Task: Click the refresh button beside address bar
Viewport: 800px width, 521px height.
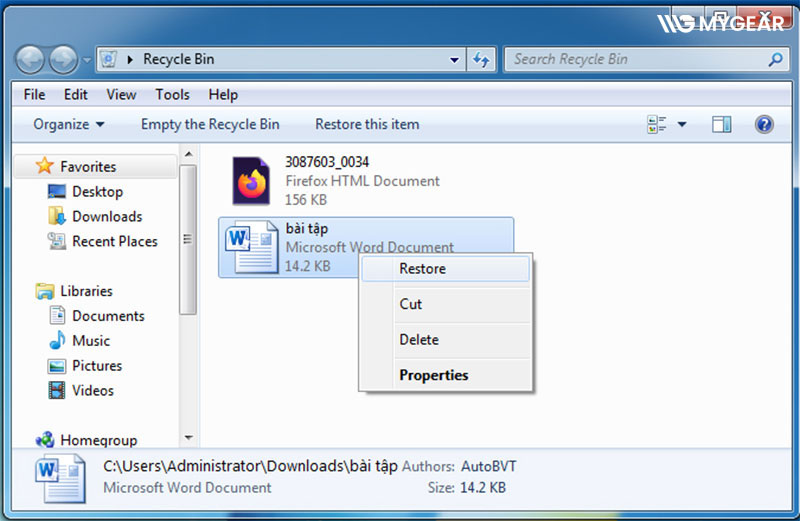Action: (482, 59)
